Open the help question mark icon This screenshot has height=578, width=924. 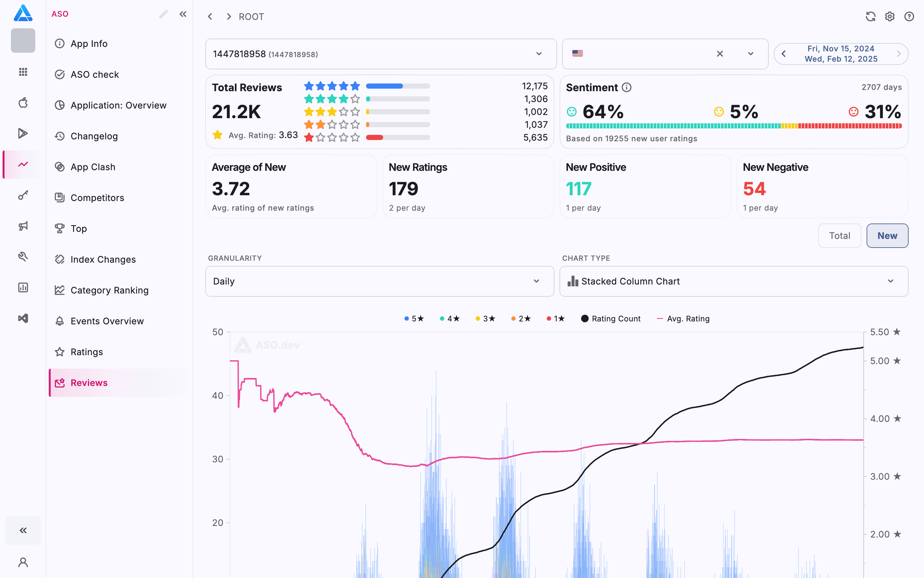click(x=909, y=16)
